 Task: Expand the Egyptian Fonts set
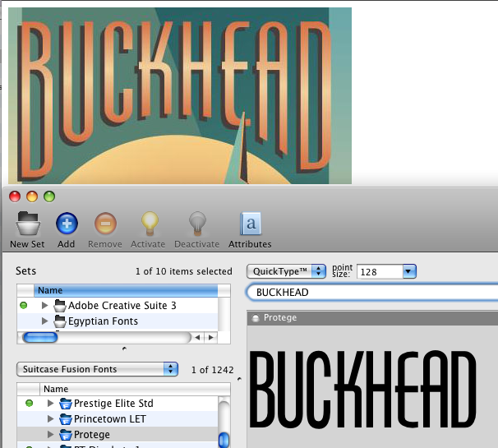44,321
